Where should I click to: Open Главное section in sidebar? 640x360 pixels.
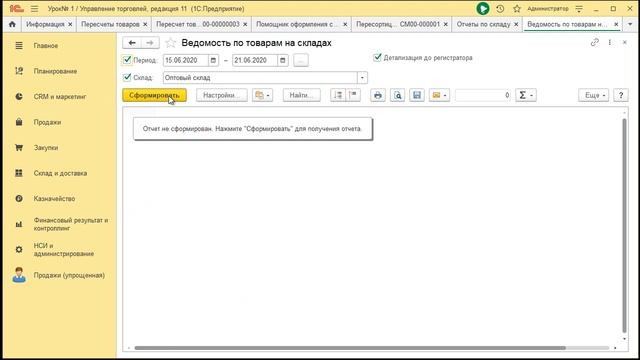46,46
